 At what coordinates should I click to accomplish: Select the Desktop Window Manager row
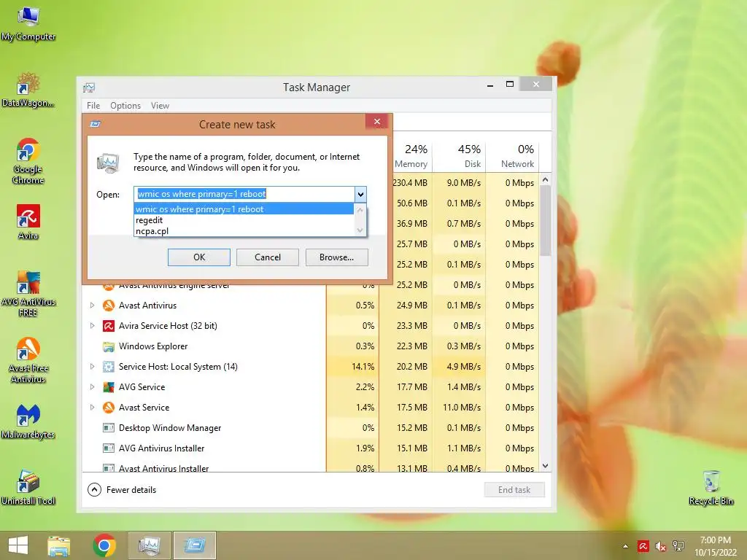[x=311, y=427]
